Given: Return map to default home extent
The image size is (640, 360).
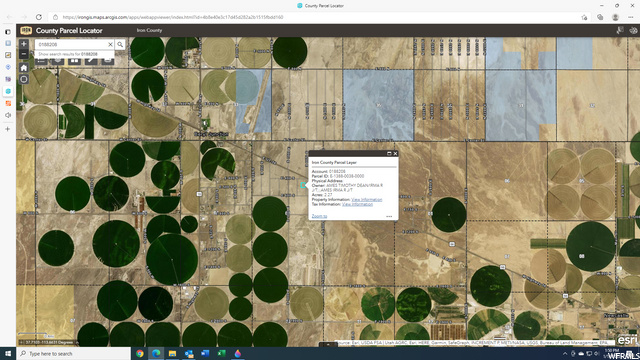Looking at the screenshot, I should tap(24, 68).
